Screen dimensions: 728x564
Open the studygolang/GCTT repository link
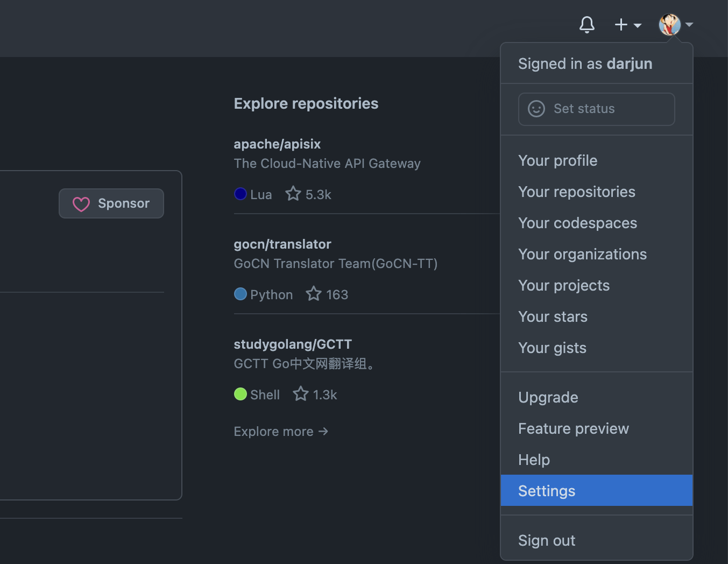tap(293, 344)
